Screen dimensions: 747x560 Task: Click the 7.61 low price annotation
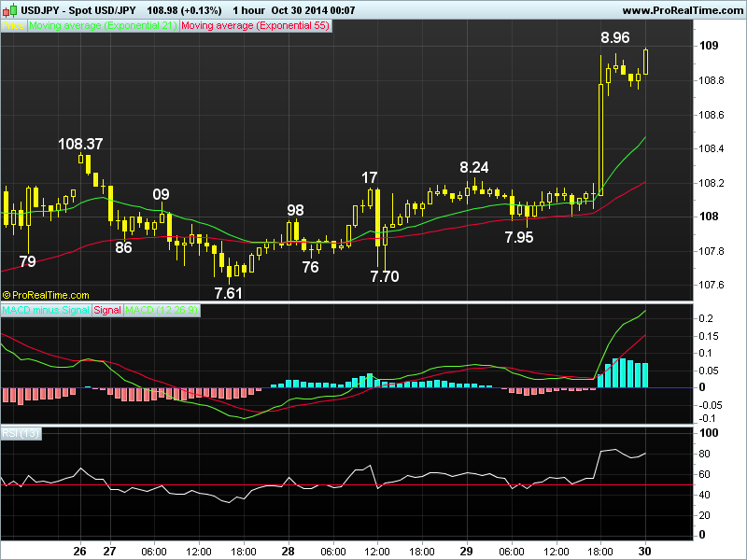point(228,293)
